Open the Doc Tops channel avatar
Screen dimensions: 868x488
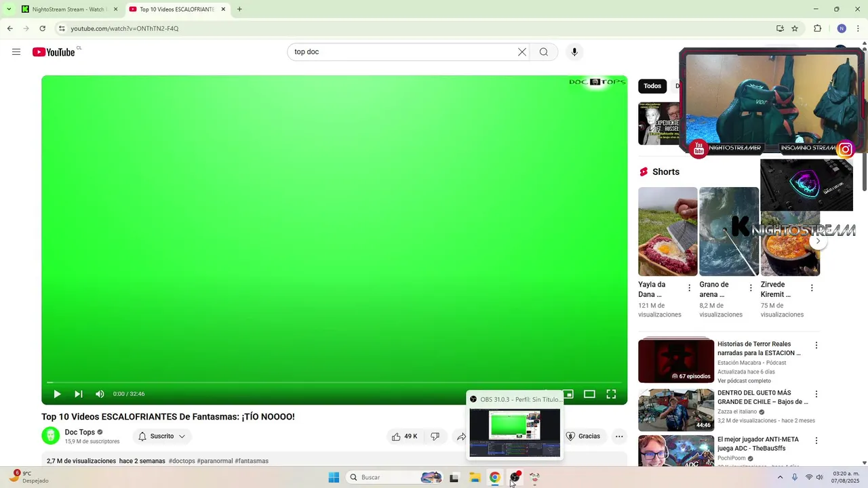[51, 436]
